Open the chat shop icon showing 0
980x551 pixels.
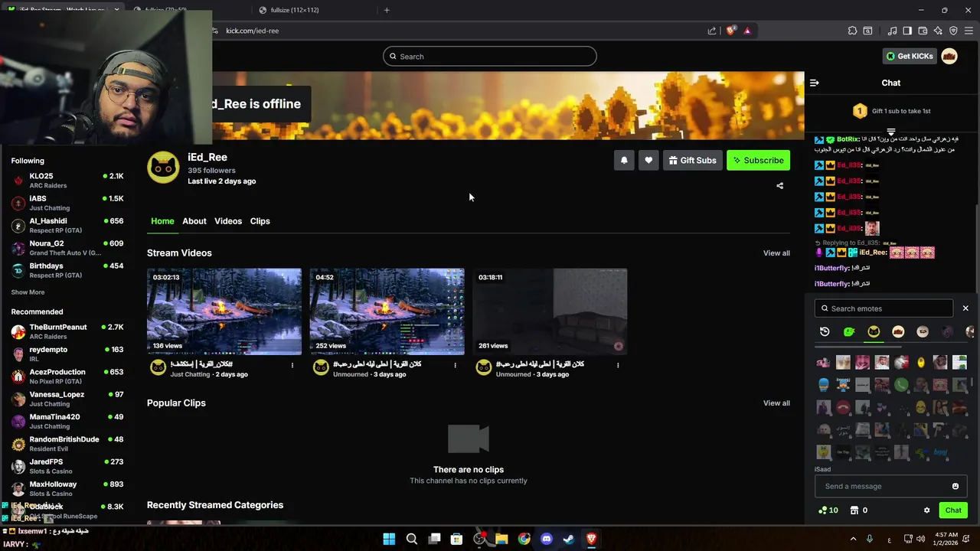(x=859, y=510)
